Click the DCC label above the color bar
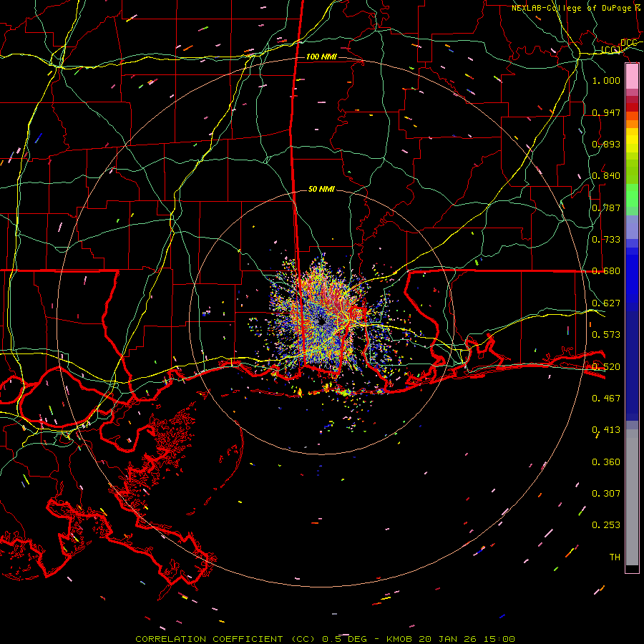The image size is (644, 644). [x=629, y=43]
